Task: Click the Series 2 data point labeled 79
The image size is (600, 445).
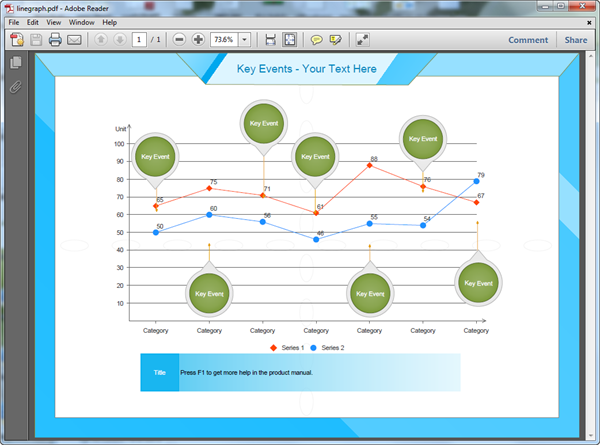Action: 476,181
